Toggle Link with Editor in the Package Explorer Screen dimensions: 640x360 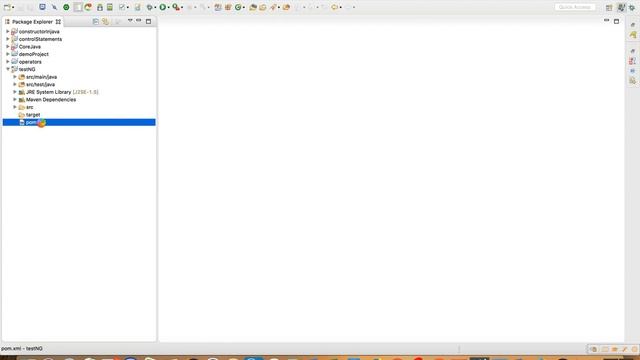coord(106,21)
